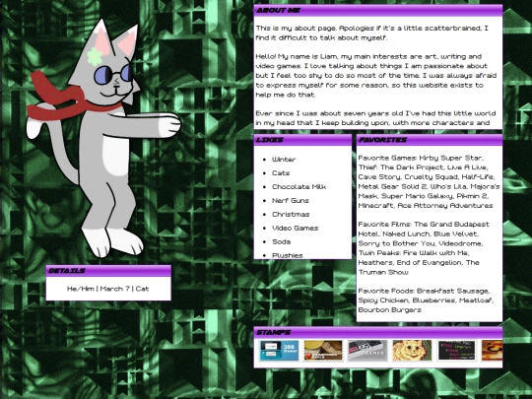Click the 'Favorite Films' paragraph
This screenshot has width=532, height=399.
pyautogui.click(x=424, y=248)
